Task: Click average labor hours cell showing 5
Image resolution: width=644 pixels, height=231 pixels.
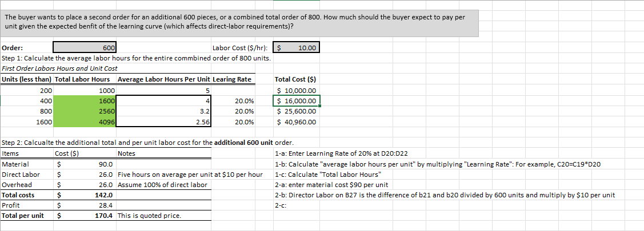Action: pos(165,90)
